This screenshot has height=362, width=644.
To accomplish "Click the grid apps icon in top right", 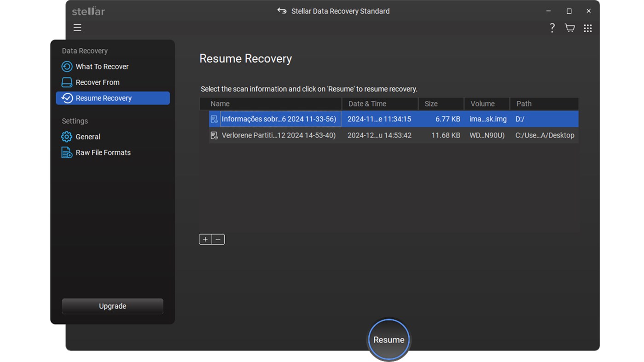I will point(587,28).
